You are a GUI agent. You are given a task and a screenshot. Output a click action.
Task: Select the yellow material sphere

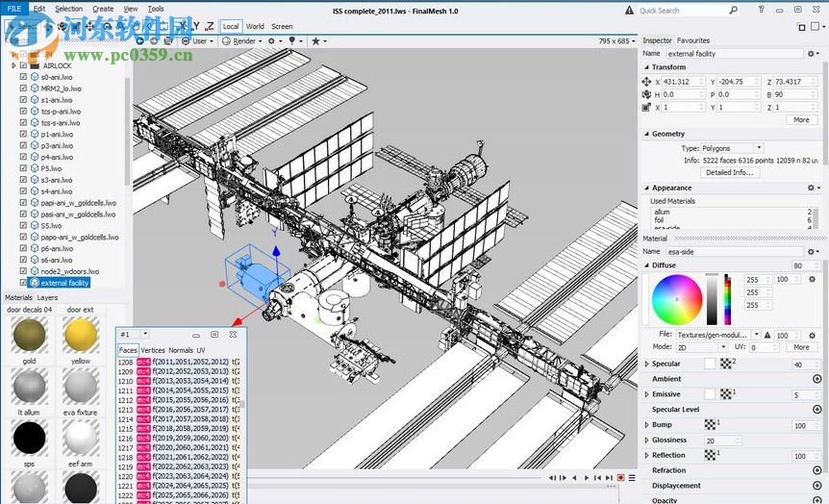(x=81, y=336)
